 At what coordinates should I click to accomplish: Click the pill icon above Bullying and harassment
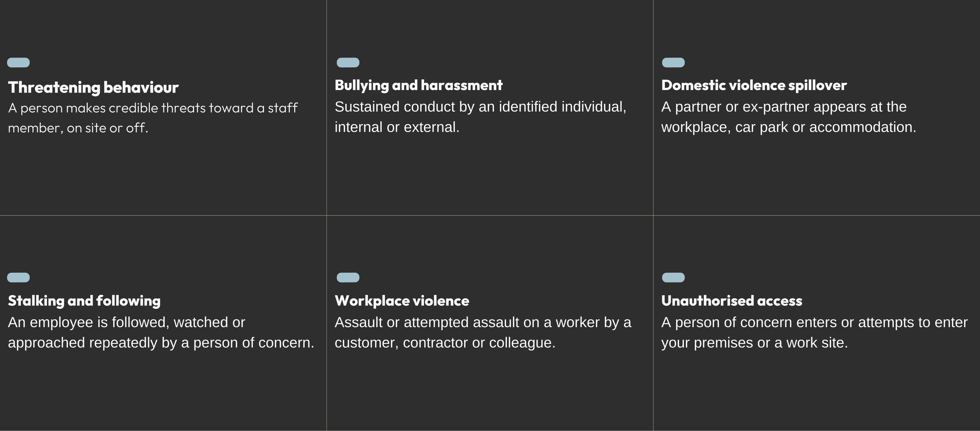pos(348,63)
